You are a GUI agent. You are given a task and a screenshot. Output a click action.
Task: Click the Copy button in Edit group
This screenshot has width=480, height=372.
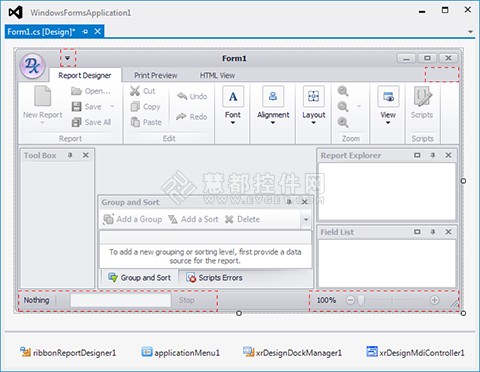(145, 107)
